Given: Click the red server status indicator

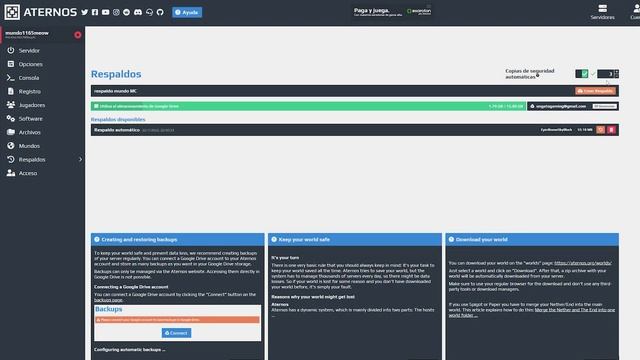Looking at the screenshot, I should 78,35.
